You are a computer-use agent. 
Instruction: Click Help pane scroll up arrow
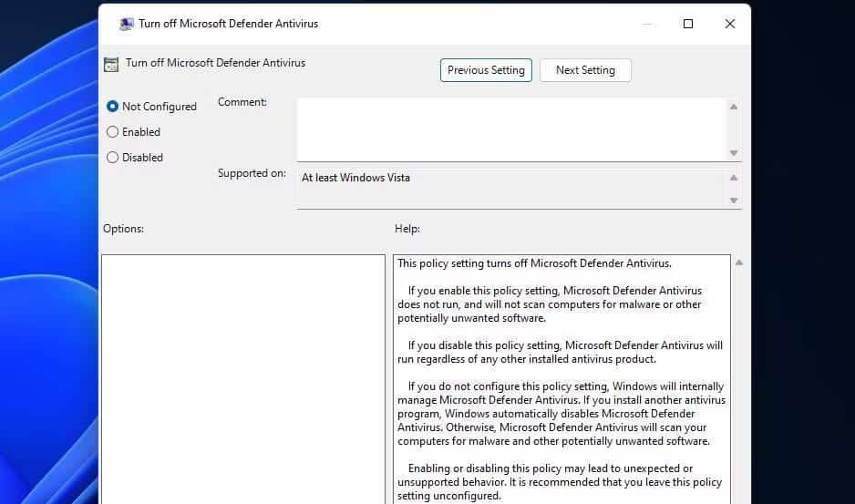pos(739,262)
